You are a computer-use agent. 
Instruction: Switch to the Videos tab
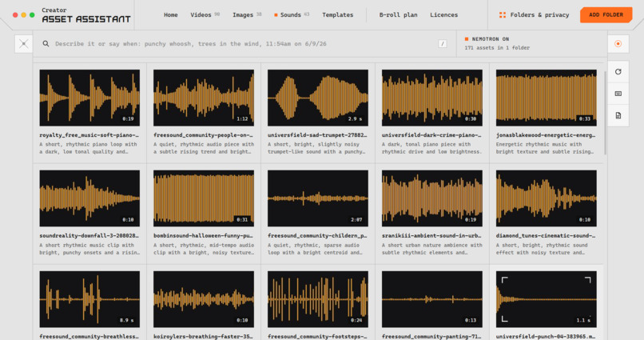(x=205, y=15)
